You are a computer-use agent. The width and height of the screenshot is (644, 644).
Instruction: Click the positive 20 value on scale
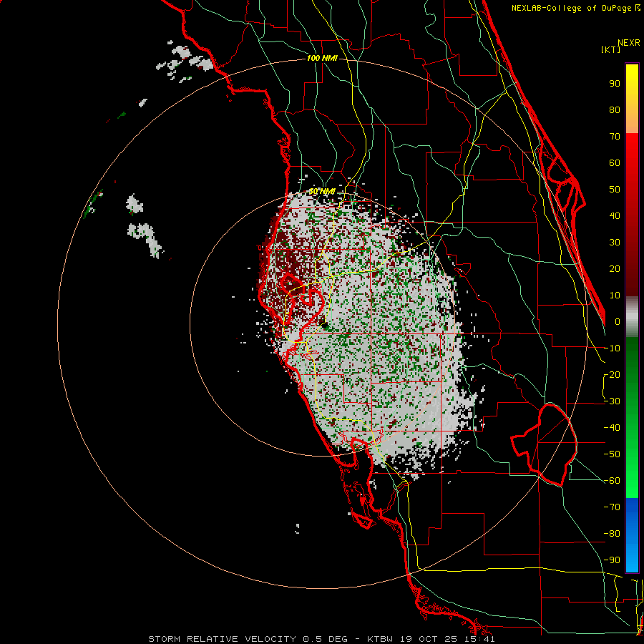coord(615,268)
